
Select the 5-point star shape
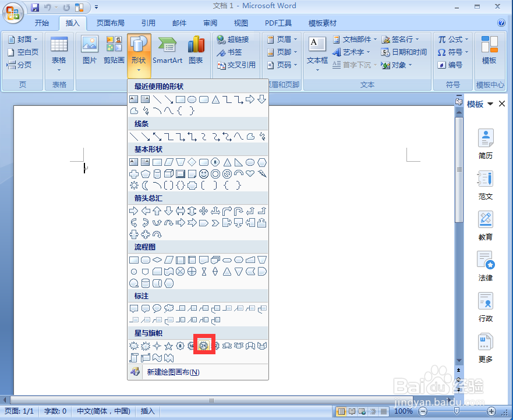(x=168, y=346)
